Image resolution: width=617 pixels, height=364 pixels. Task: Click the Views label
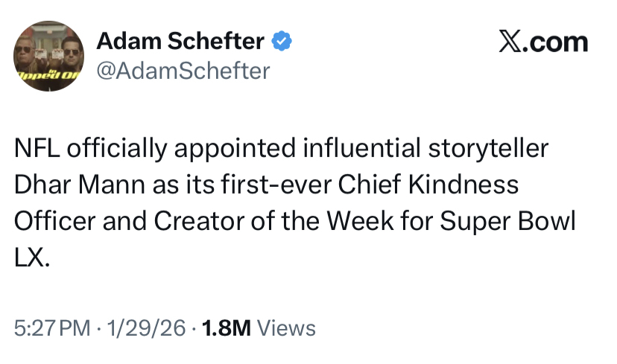[x=286, y=328]
